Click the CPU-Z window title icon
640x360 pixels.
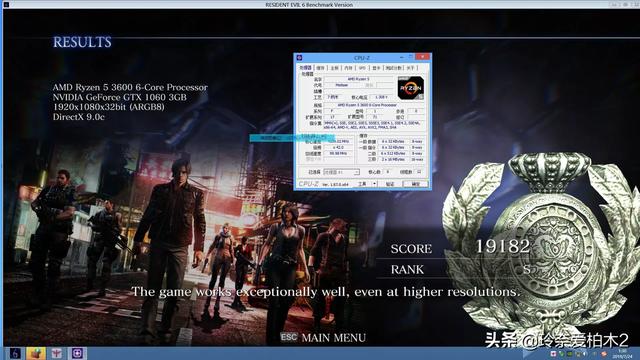coord(299,58)
